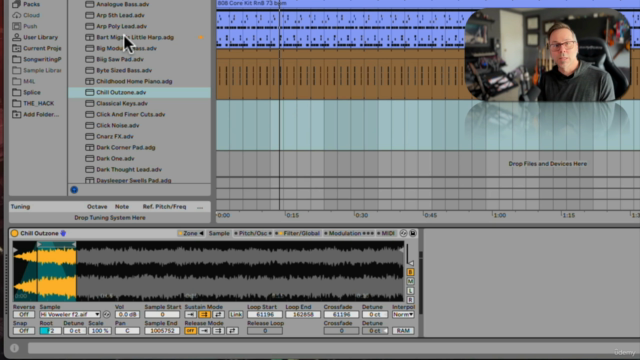Select sustain mode back-and-forth loop icon
640x360 pixels.
(x=218, y=315)
